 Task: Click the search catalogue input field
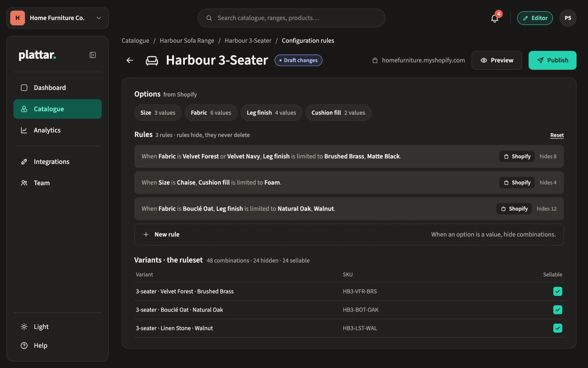coord(291,18)
